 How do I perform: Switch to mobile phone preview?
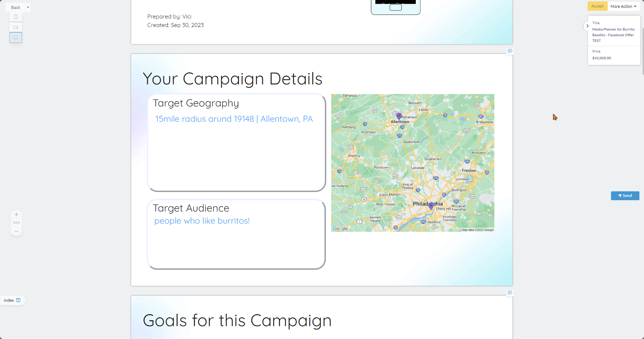point(16,17)
